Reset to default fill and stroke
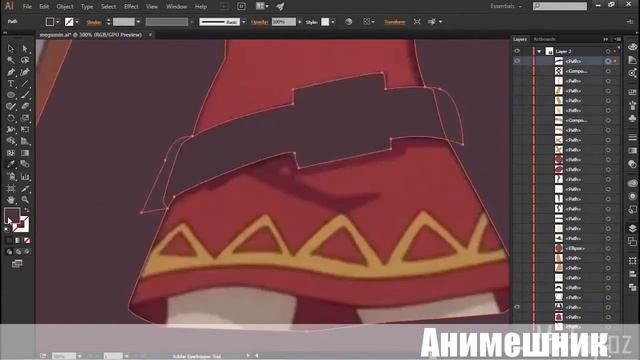 6,229
